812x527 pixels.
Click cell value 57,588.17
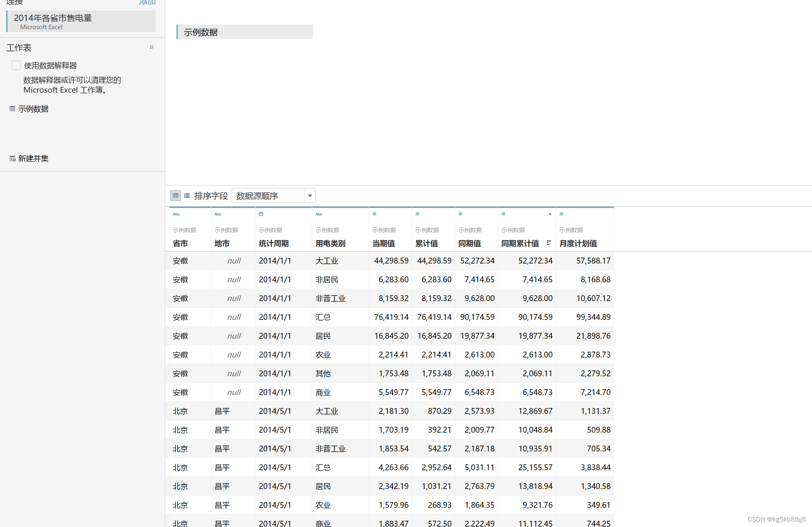[x=593, y=261]
